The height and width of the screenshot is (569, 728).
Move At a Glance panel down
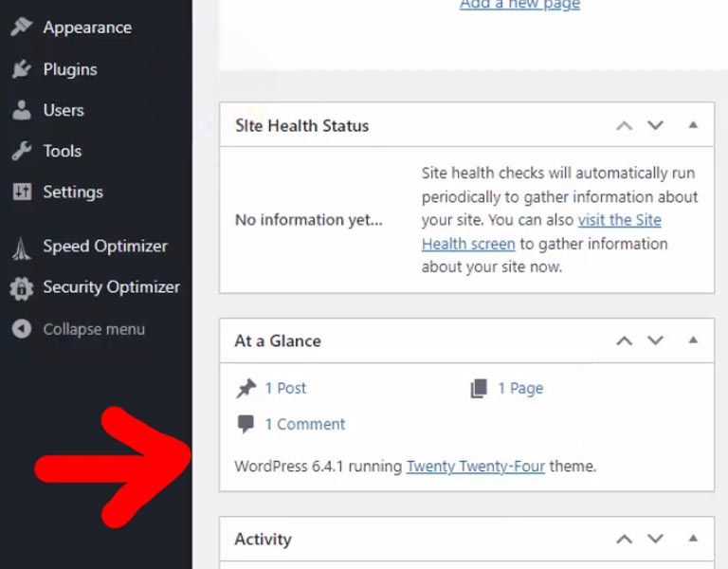656,340
